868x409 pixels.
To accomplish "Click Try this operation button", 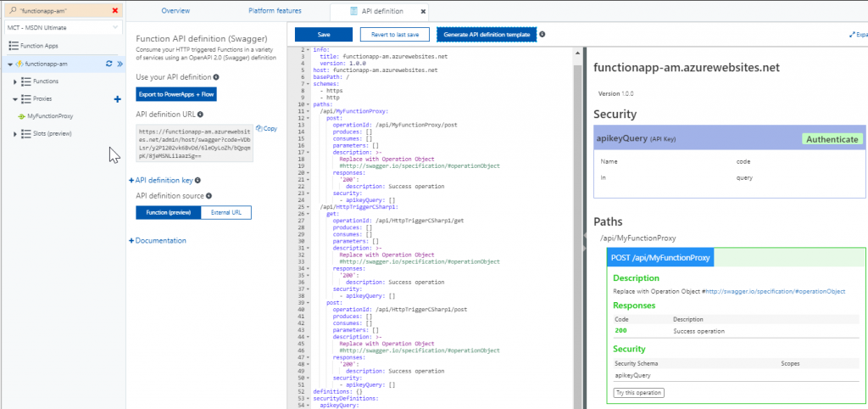I will pos(639,392).
